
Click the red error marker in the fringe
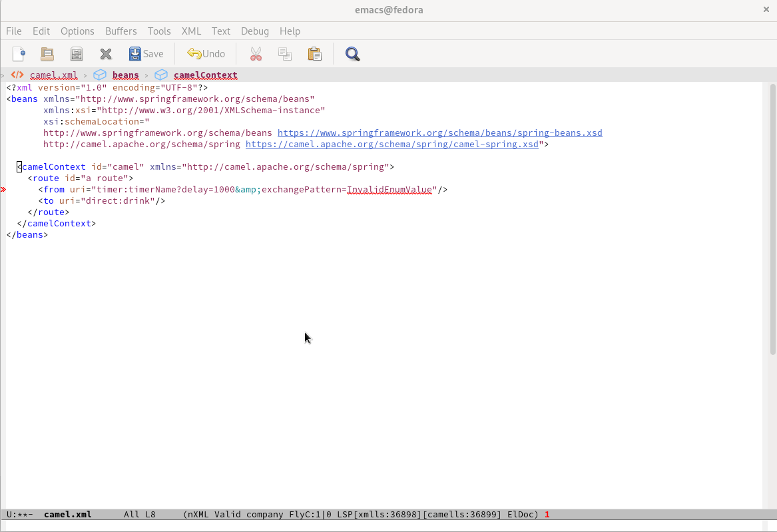coord(3,190)
